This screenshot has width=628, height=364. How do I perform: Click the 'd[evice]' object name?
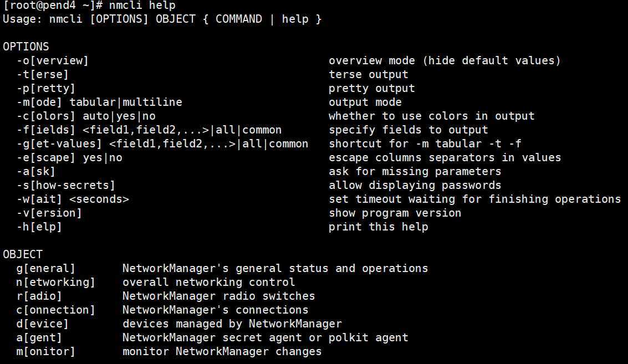coord(43,324)
